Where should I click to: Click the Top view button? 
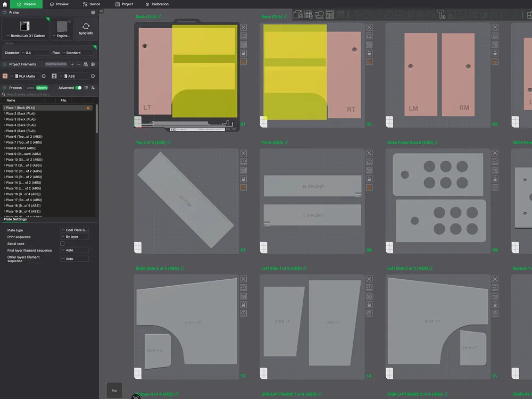pos(114,390)
